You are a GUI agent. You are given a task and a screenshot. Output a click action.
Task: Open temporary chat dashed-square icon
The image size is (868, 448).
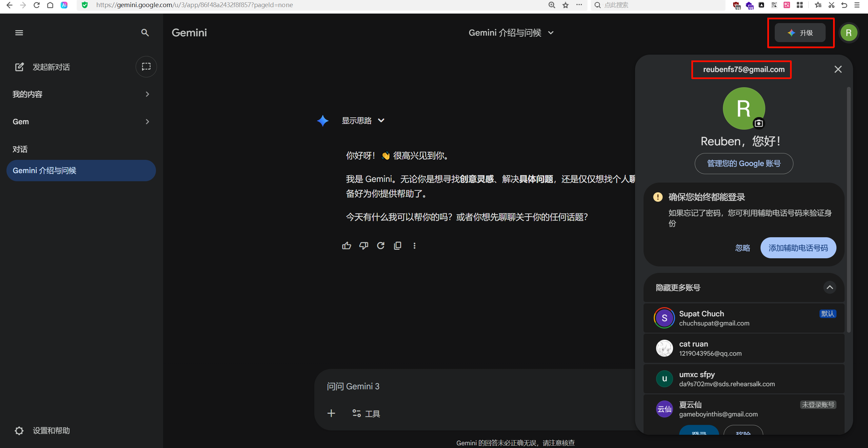(x=146, y=67)
